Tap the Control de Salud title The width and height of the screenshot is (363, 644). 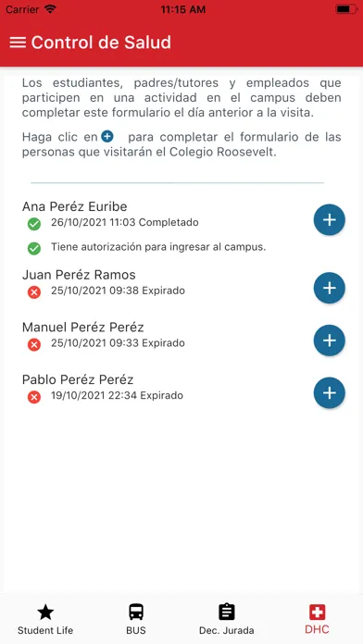(101, 43)
